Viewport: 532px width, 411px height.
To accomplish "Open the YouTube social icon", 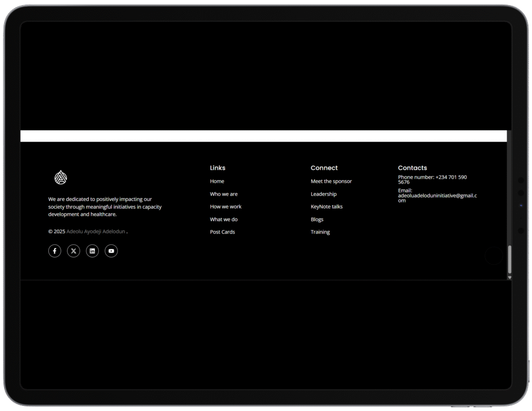I will pos(111,251).
